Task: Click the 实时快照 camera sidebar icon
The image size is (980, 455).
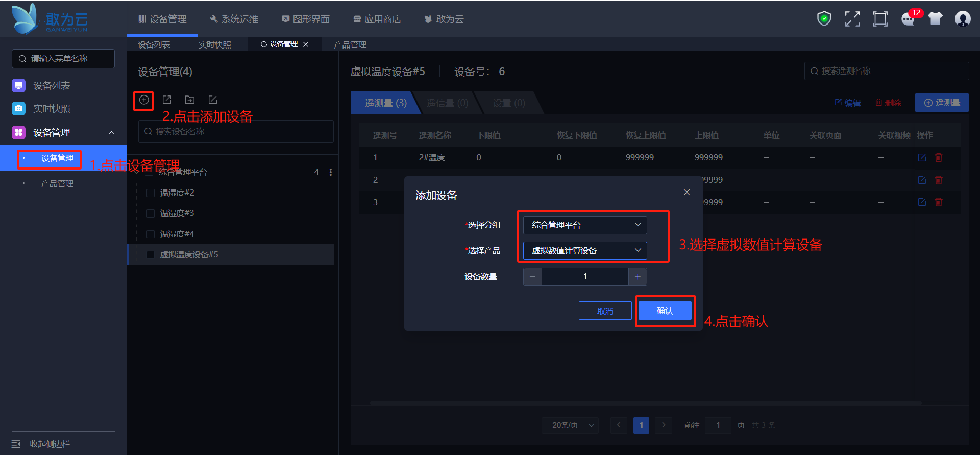Action: tap(19, 108)
